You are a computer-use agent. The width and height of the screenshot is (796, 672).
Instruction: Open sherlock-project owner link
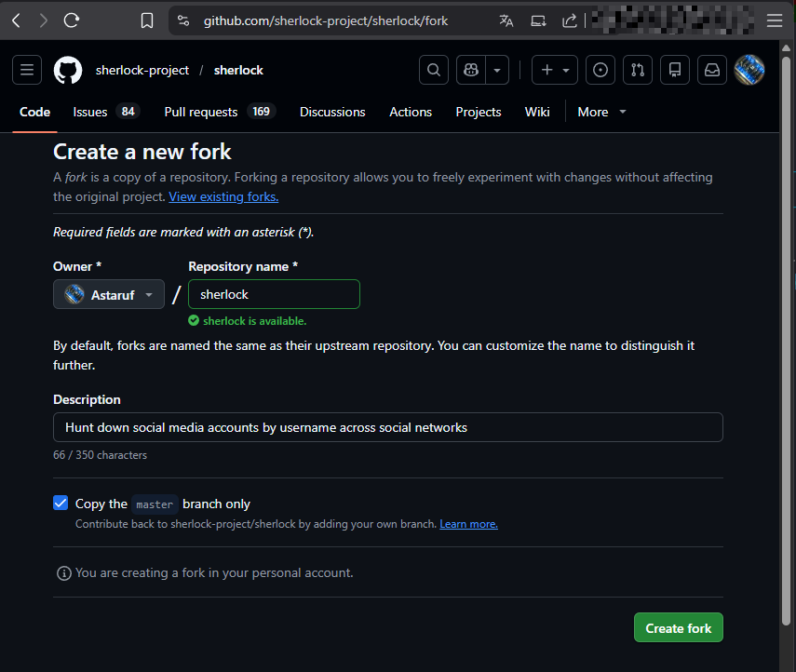(x=142, y=70)
